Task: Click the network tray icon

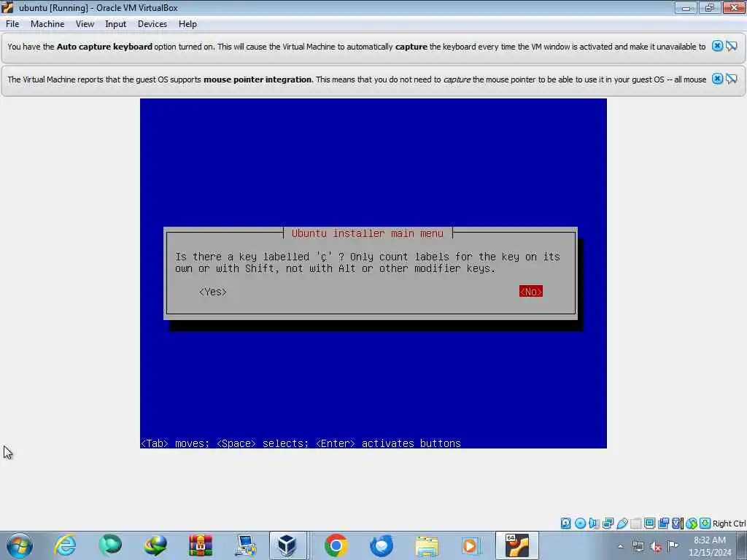Action: [x=638, y=546]
